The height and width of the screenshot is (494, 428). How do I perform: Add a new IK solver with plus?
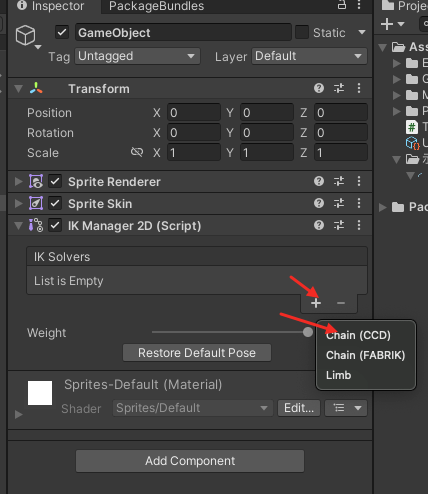point(316,303)
